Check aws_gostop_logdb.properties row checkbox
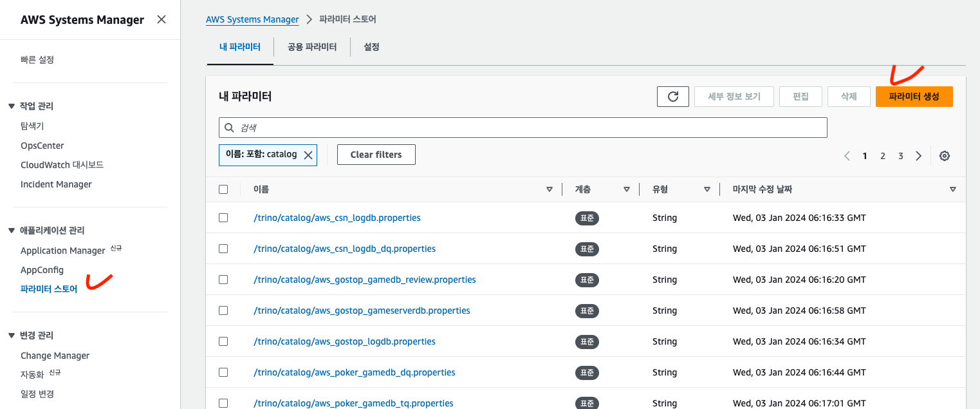980x409 pixels. tap(223, 341)
